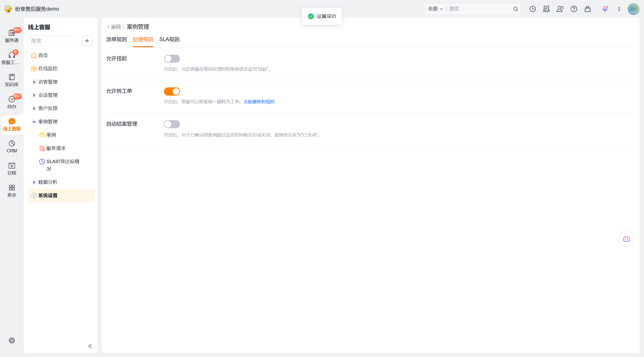Click the 返回 back button

pos(114,27)
